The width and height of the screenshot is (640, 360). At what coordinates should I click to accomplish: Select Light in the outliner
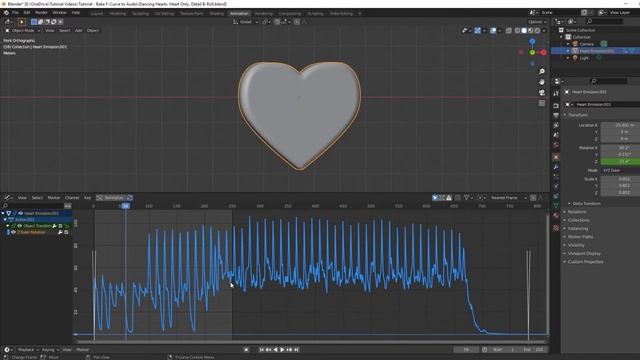(584, 58)
